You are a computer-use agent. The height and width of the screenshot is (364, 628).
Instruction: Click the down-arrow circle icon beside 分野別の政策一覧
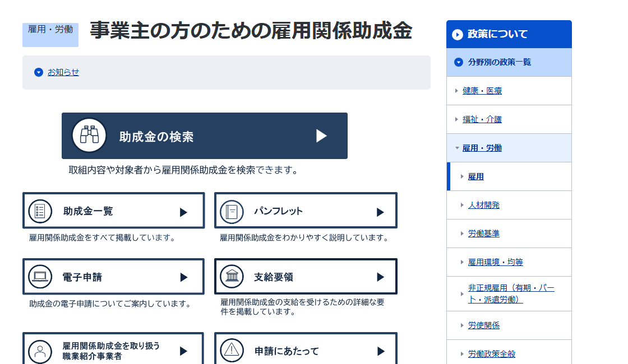[459, 62]
